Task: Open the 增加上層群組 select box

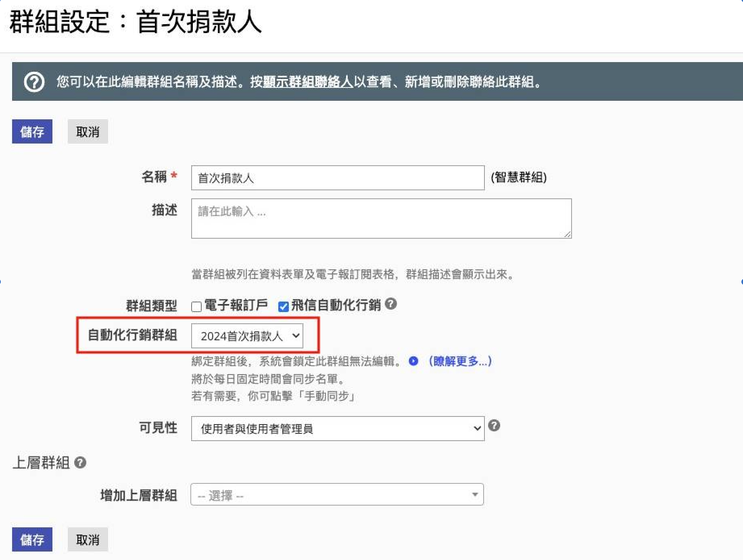Action: click(337, 495)
